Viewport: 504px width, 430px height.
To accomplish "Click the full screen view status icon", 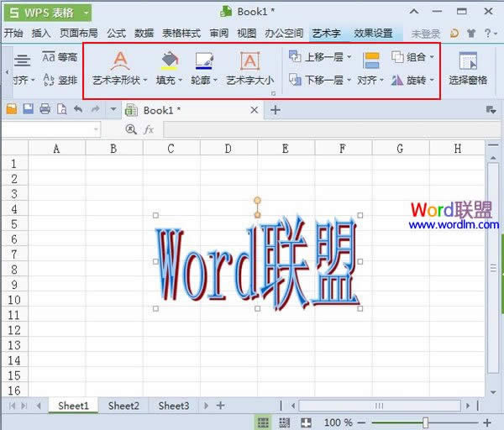I will pyautogui.click(x=306, y=422).
